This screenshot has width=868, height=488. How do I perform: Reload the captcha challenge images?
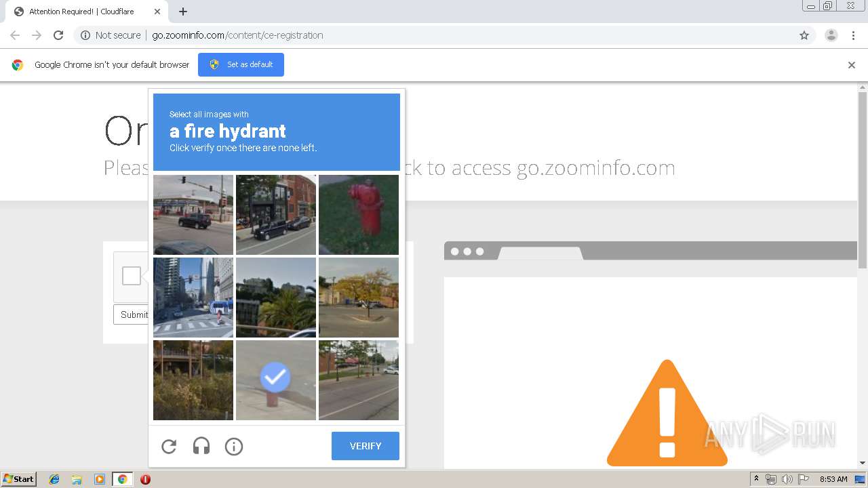tap(169, 446)
